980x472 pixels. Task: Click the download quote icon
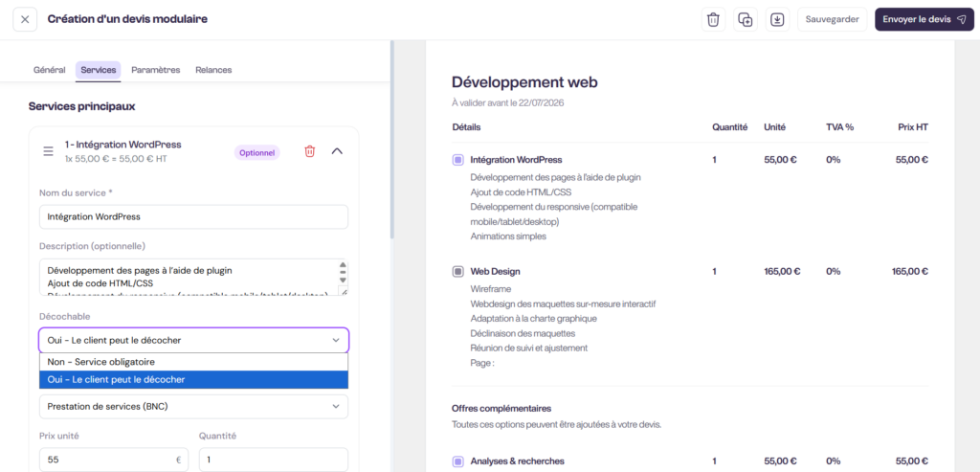(777, 19)
